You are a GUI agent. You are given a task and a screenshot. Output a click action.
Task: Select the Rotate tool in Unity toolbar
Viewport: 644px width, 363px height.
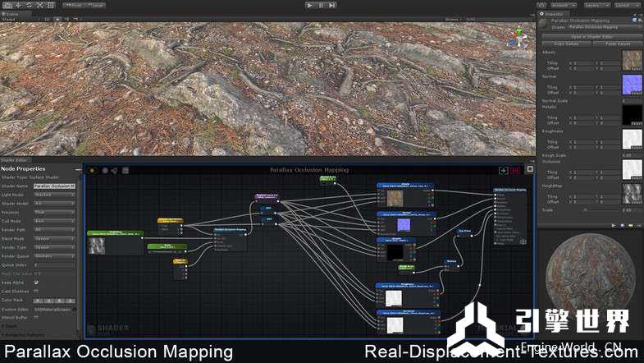28,5
